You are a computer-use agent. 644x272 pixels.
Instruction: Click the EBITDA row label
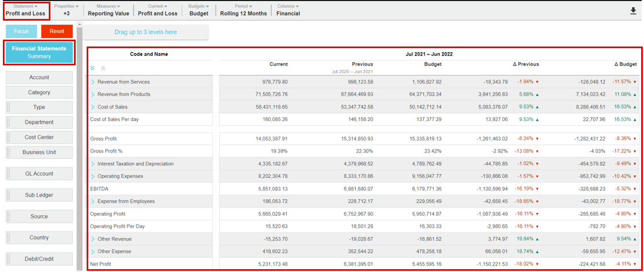point(99,189)
